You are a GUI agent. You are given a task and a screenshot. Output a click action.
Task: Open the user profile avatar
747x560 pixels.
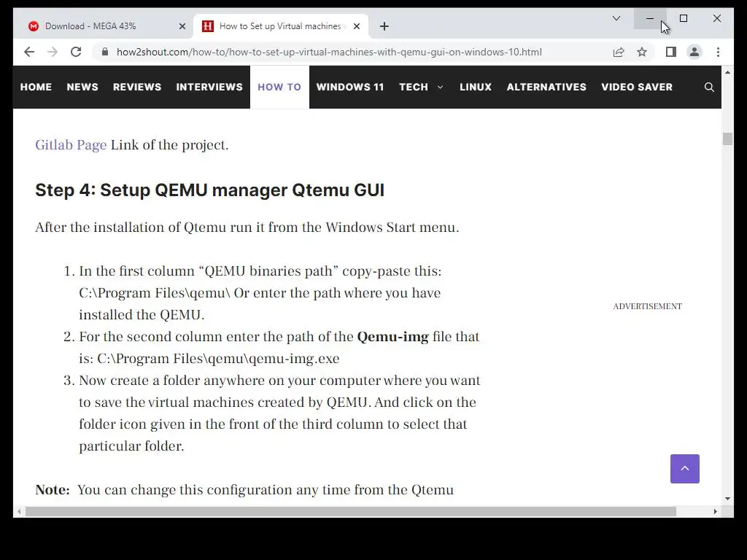tap(694, 52)
